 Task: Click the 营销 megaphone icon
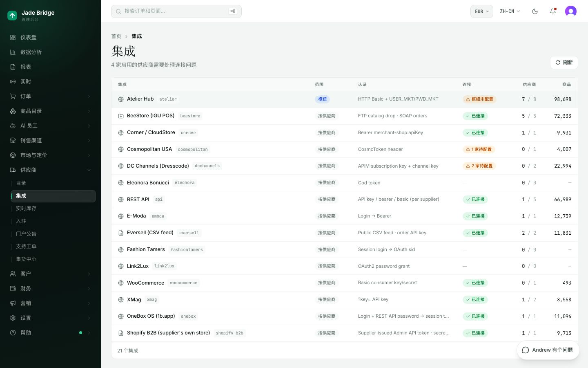pos(13,303)
